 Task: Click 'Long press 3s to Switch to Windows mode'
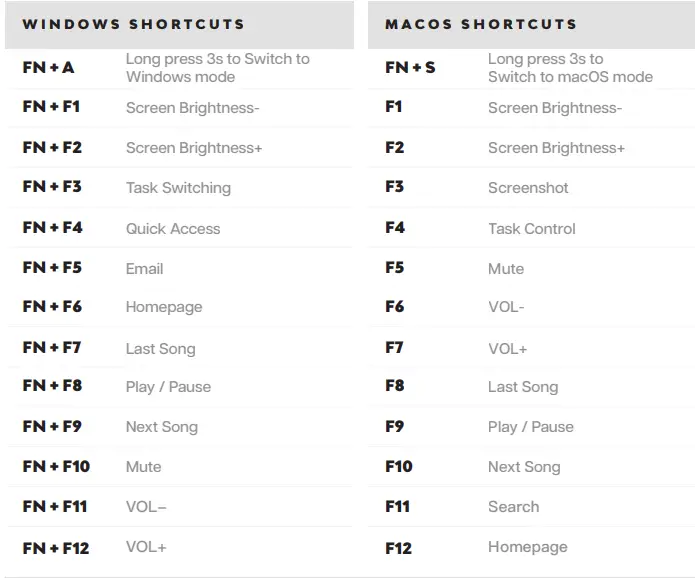coord(217,68)
